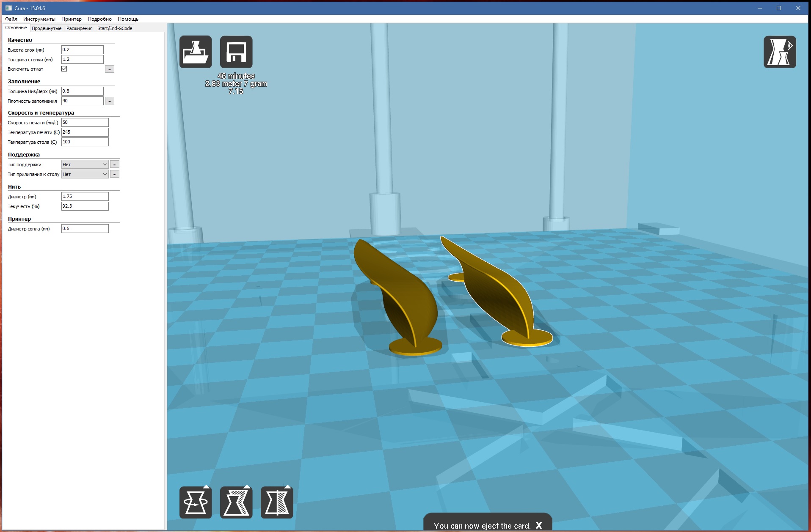811x532 pixels.
Task: Open the Файл menu
Action: 11,19
